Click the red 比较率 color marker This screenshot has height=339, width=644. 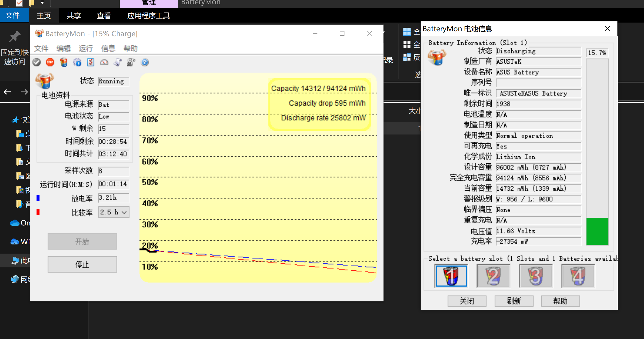pos(38,212)
